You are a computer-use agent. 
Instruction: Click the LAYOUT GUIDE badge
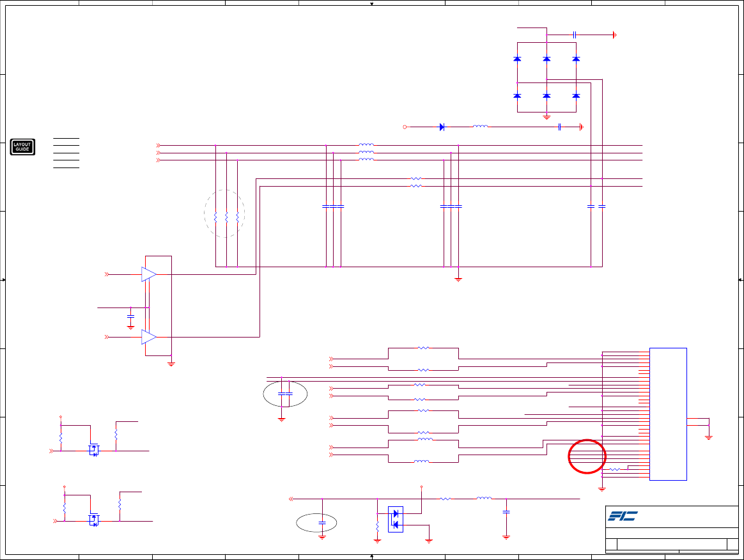point(22,146)
